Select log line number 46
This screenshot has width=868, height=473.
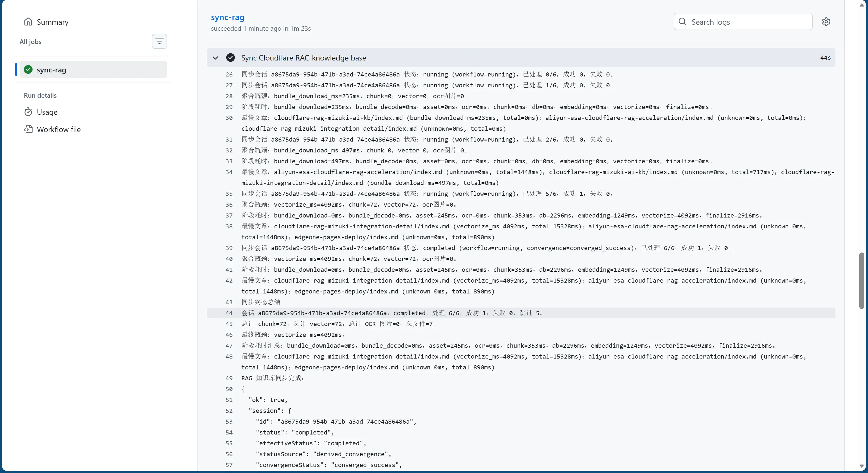tap(229, 335)
